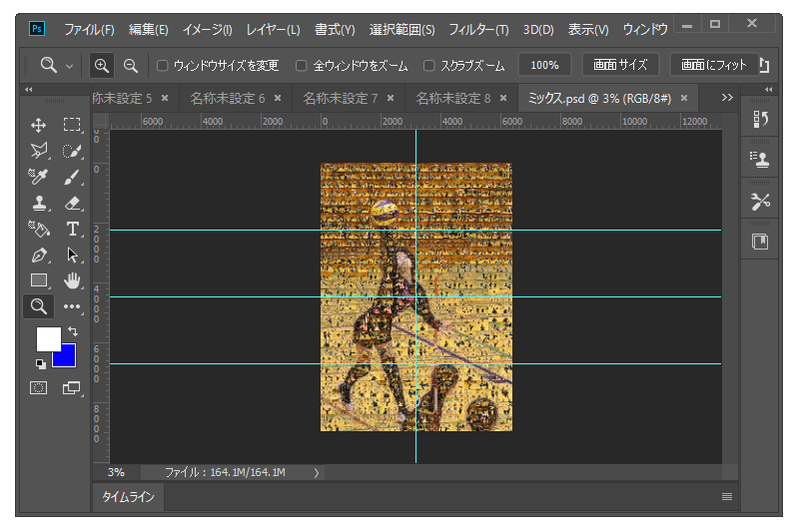The image size is (799, 532).
Task: Open the History panel icon
Action: 760,119
